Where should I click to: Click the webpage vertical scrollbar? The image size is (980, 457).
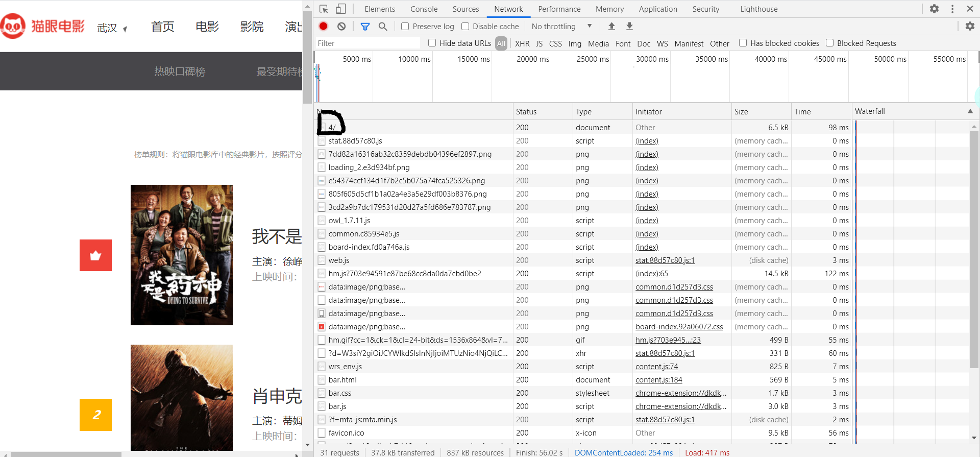(307, 56)
